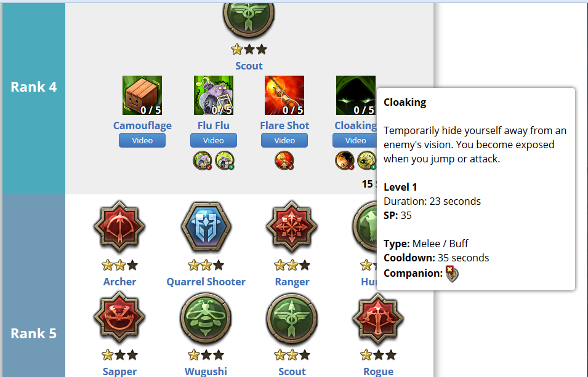
Task: Select the Sapper class emblem
Action: [119, 318]
